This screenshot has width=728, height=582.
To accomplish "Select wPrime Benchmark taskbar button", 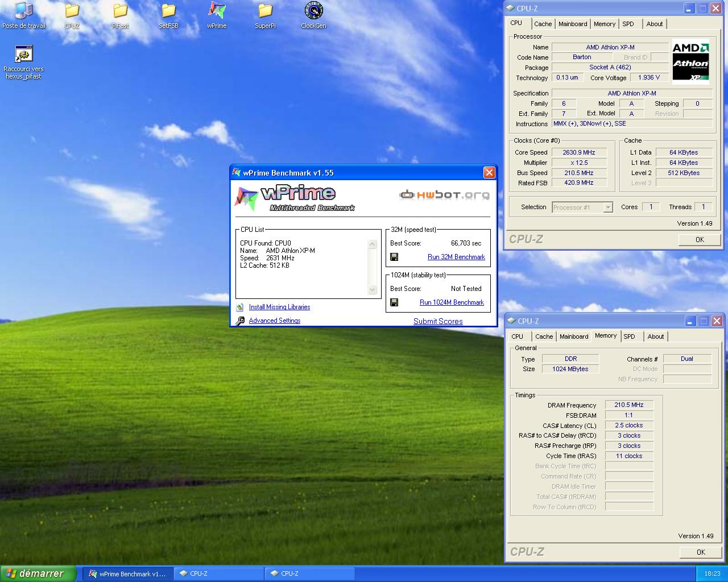I will (x=127, y=574).
